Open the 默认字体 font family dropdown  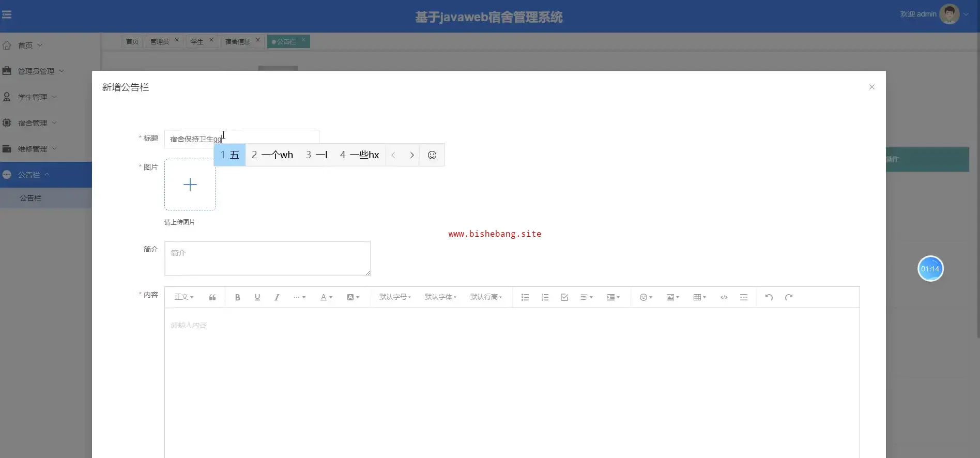click(x=440, y=297)
